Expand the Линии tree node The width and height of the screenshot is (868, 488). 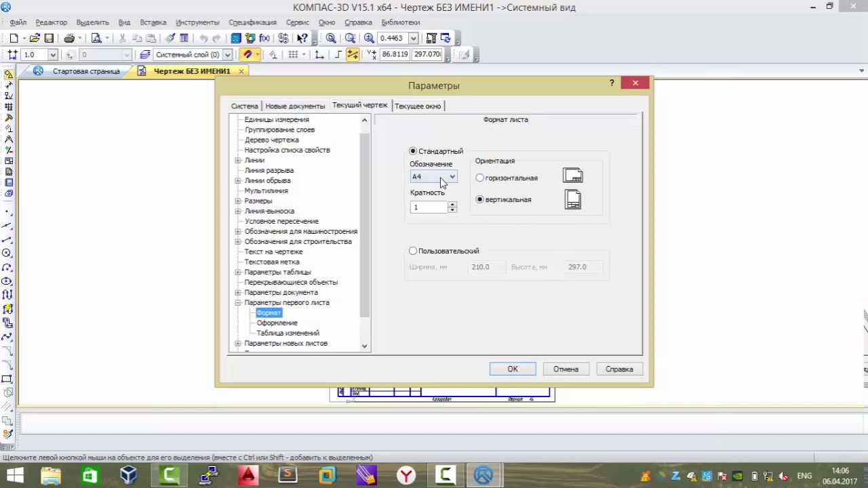point(238,161)
